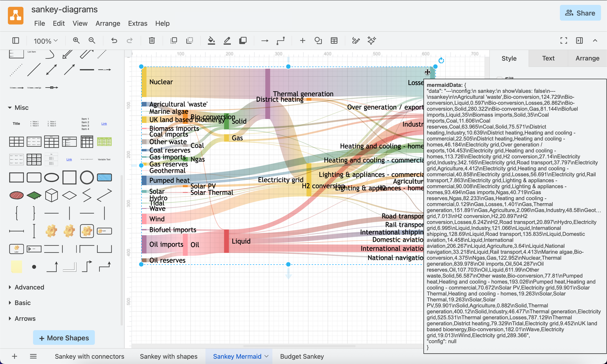The image size is (607, 364).
Task: Open the Freehand drawing tool
Action: 356,40
